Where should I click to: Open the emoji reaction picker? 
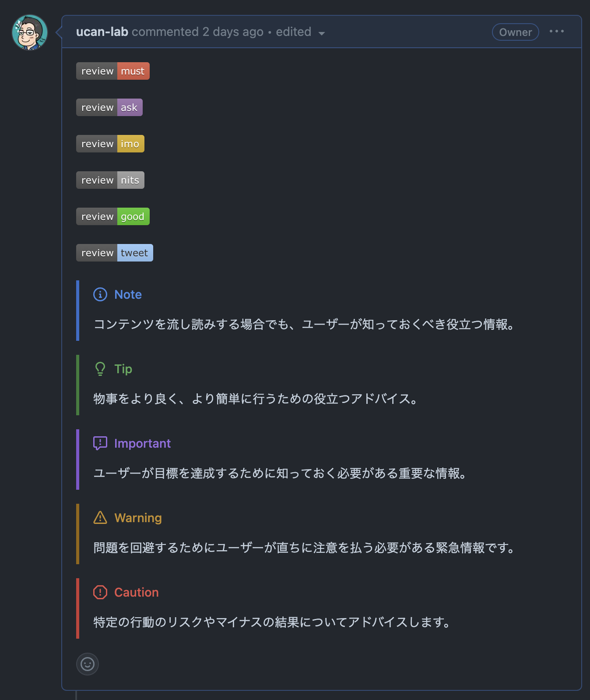point(88,664)
